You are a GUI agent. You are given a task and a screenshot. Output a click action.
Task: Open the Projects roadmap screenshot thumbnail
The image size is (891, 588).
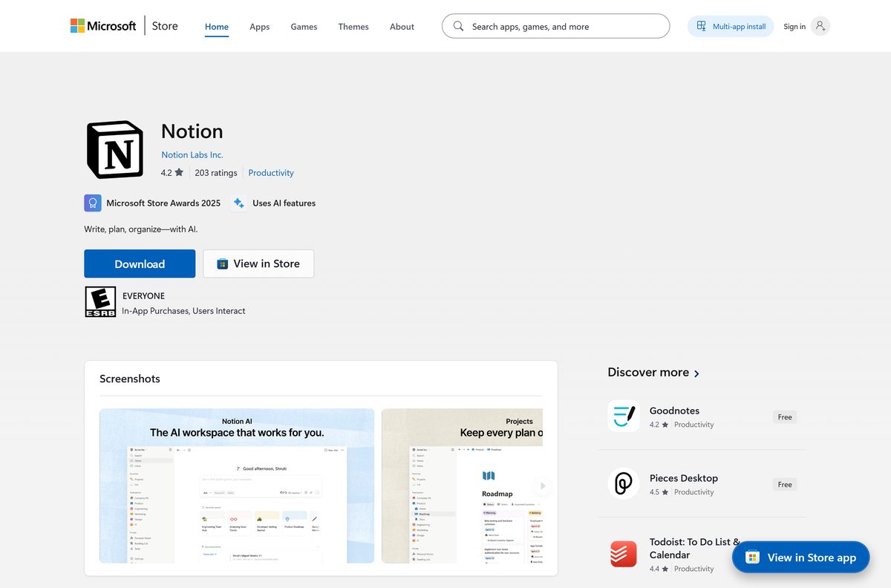click(x=462, y=486)
